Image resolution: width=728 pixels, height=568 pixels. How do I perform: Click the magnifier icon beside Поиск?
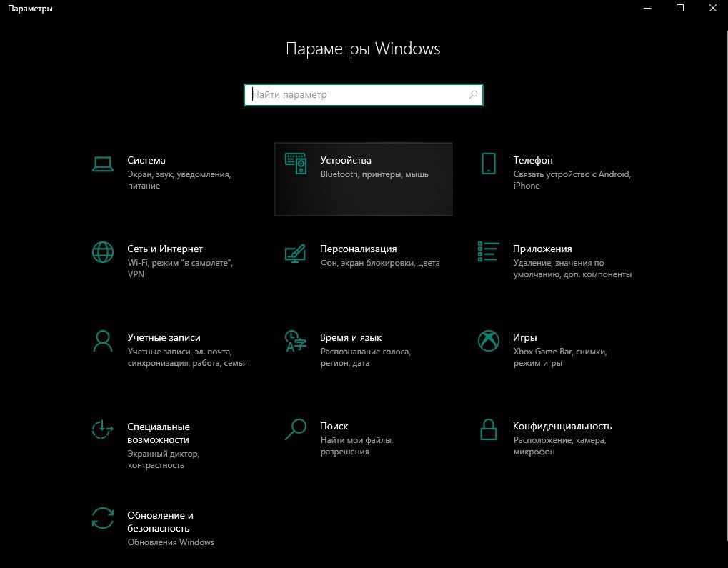tap(295, 429)
